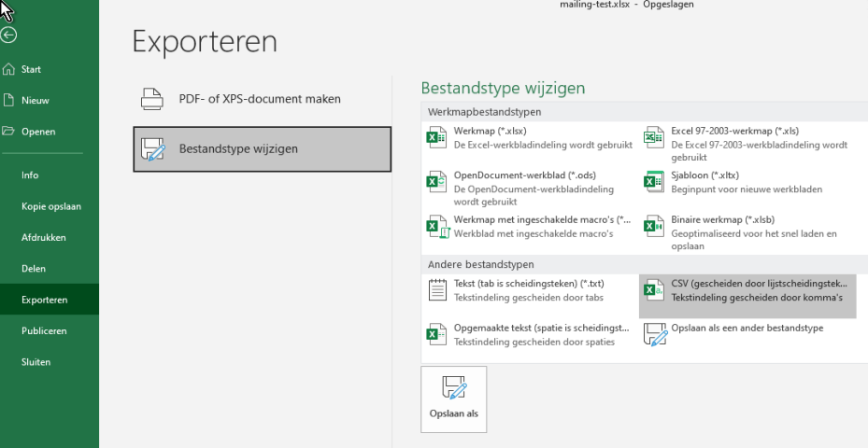The width and height of the screenshot is (868, 448).
Task: Click the Exporteren page heading
Action: (x=205, y=42)
